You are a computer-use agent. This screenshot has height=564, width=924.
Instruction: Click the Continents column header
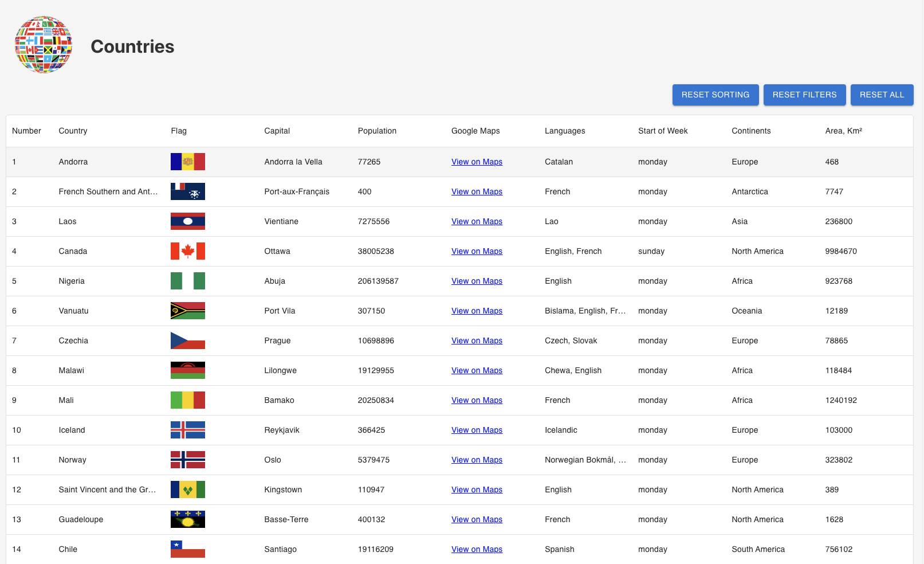point(751,131)
